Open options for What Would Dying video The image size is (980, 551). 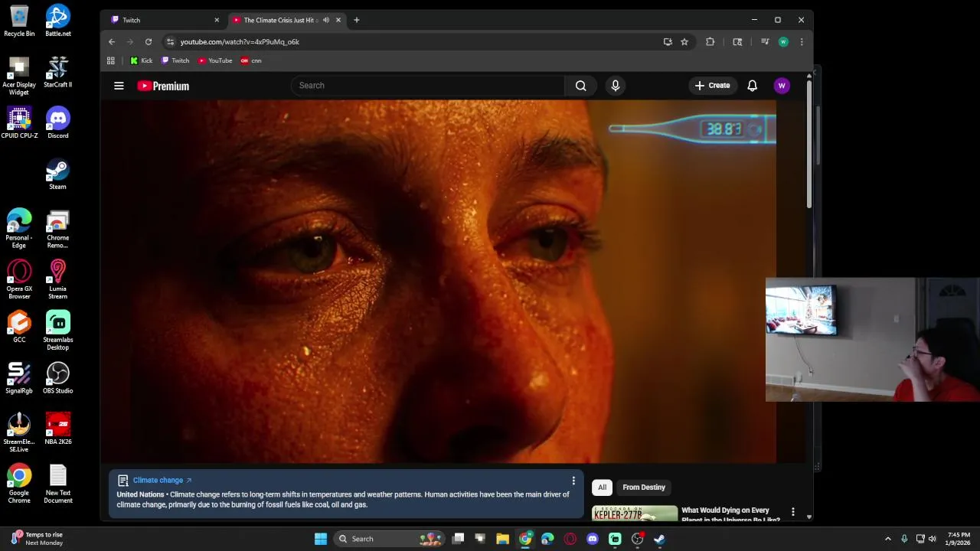pyautogui.click(x=793, y=512)
